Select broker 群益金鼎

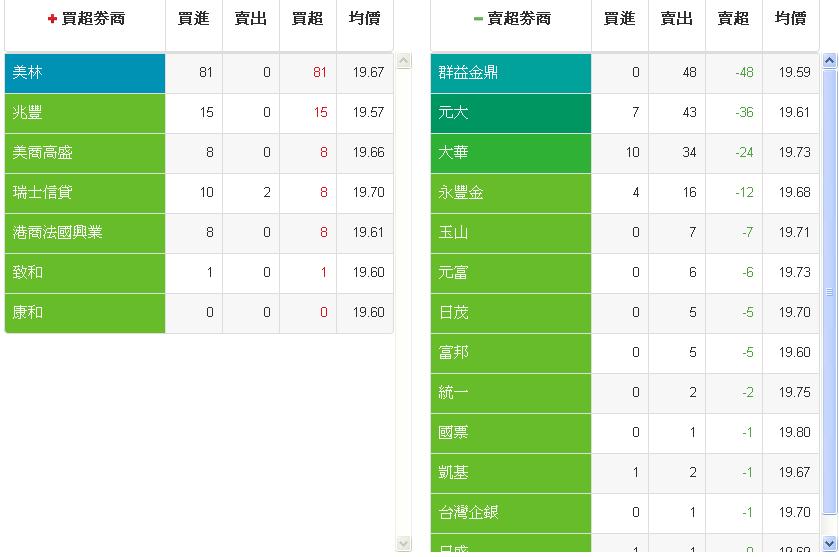tap(511, 73)
